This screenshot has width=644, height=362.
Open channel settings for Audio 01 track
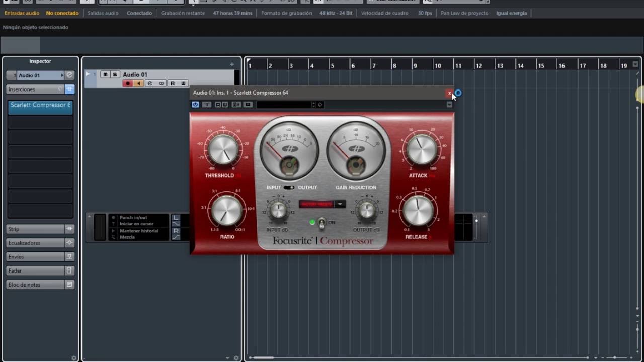150,83
